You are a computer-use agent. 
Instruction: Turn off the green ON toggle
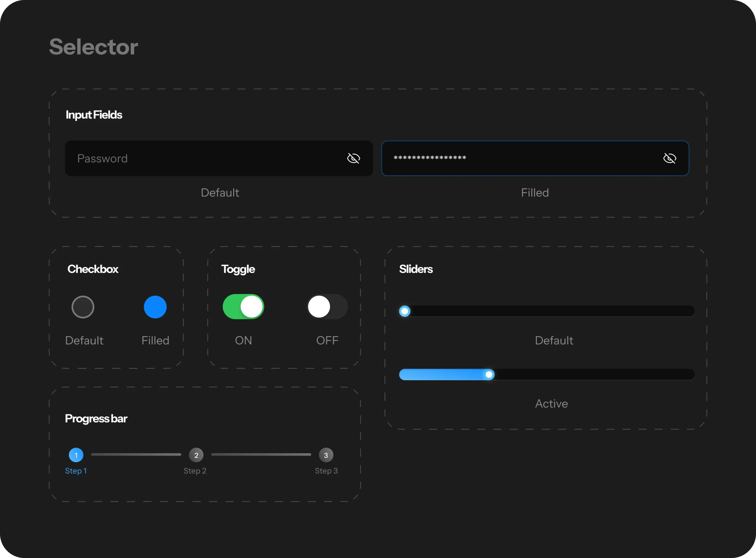pyautogui.click(x=243, y=307)
